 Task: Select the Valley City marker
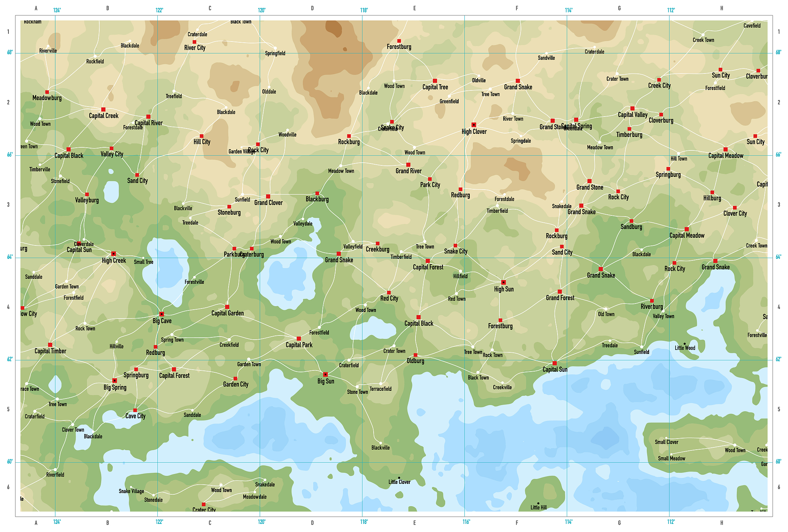[x=112, y=148]
